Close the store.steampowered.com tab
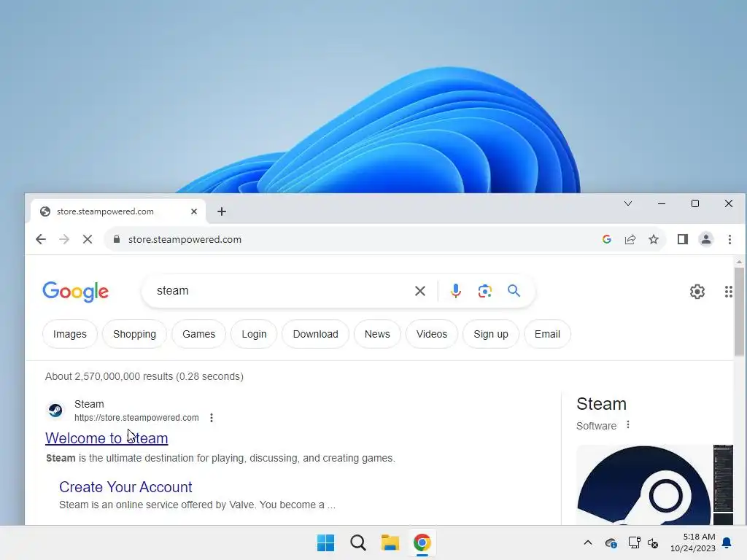The width and height of the screenshot is (747, 560). (x=194, y=211)
